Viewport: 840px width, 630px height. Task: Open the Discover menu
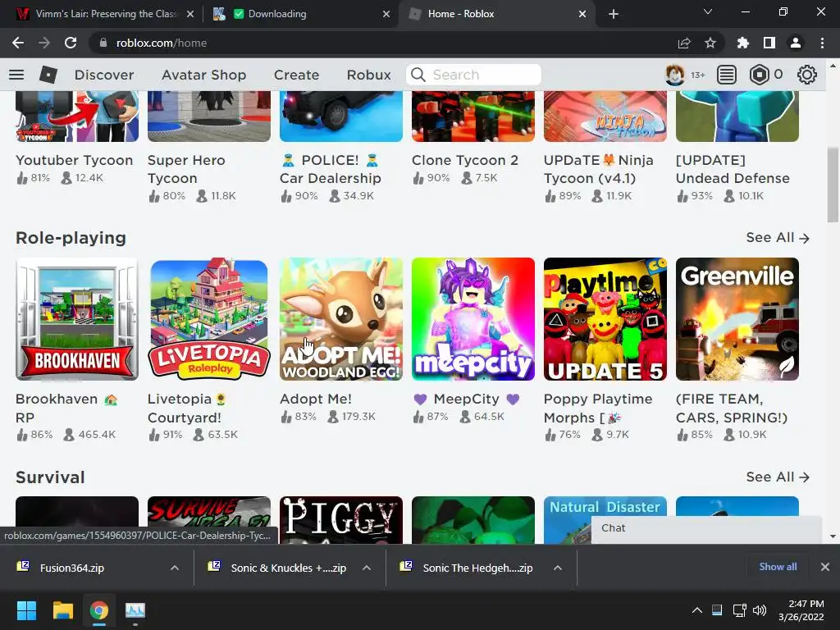pyautogui.click(x=104, y=75)
